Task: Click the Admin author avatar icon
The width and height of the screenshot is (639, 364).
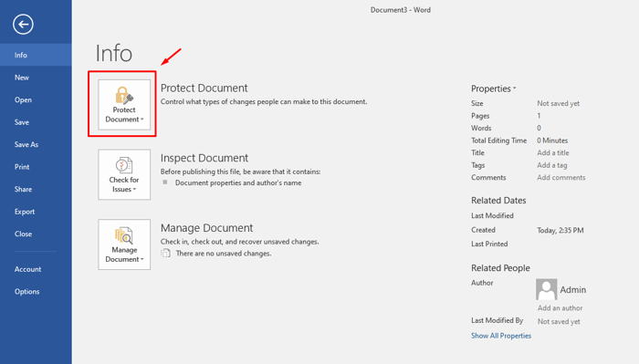Action: (x=546, y=289)
